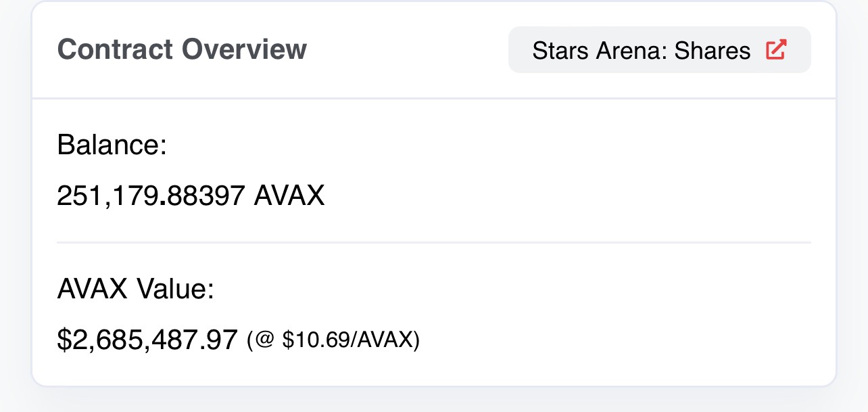
Task: Click the $10.69 price figure
Action: pyautogui.click(x=311, y=340)
